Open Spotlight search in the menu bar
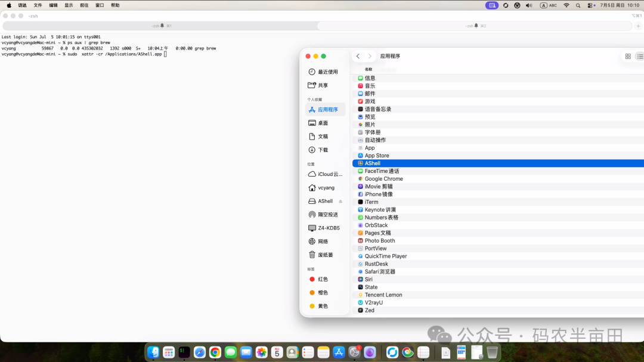The height and width of the screenshot is (362, 644). tap(578, 5)
